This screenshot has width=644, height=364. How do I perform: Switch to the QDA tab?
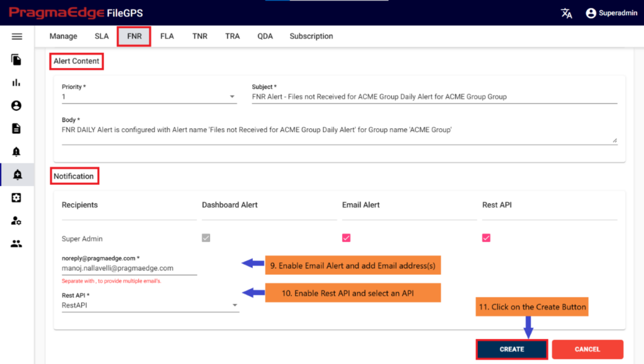(x=265, y=36)
